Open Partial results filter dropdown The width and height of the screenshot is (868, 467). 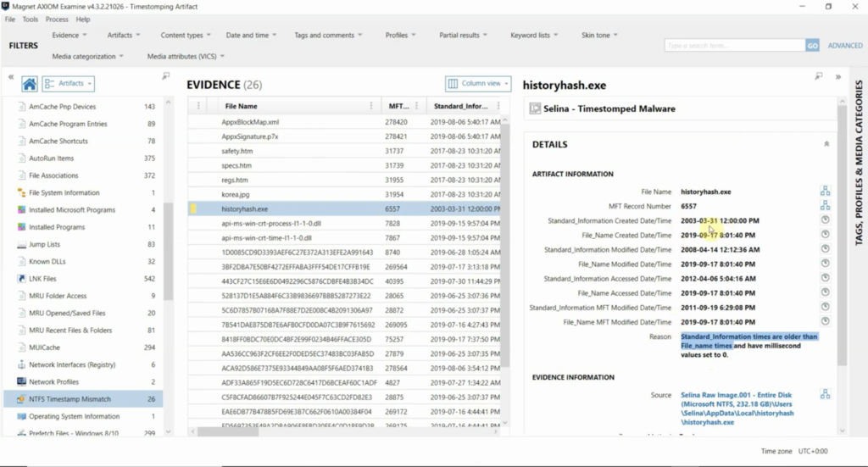464,35
